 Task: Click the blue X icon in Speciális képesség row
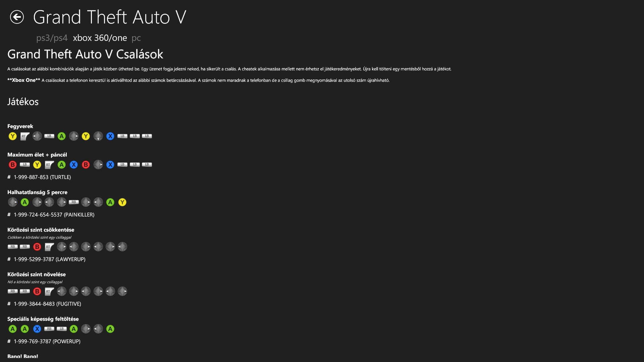pyautogui.click(x=37, y=329)
